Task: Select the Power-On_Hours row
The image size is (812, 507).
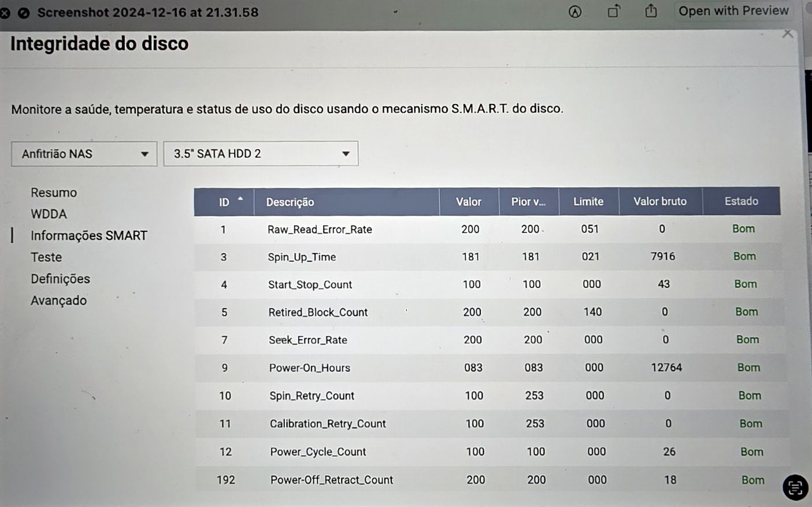Action: [491, 368]
